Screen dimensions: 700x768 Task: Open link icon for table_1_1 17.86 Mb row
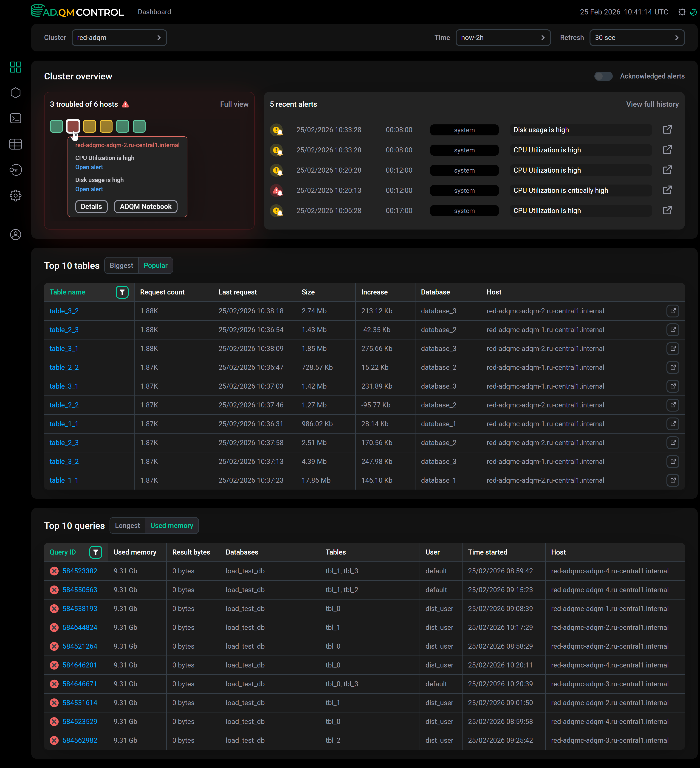point(673,480)
